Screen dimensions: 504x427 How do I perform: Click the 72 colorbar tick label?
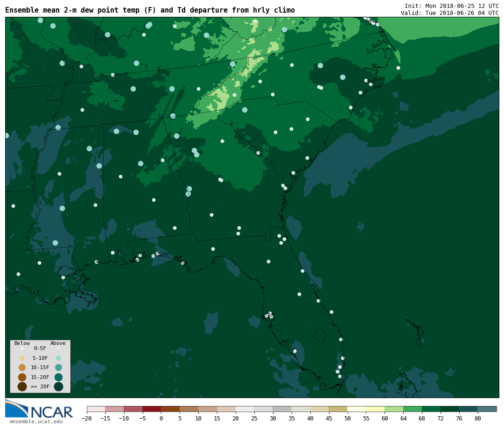pos(441,418)
